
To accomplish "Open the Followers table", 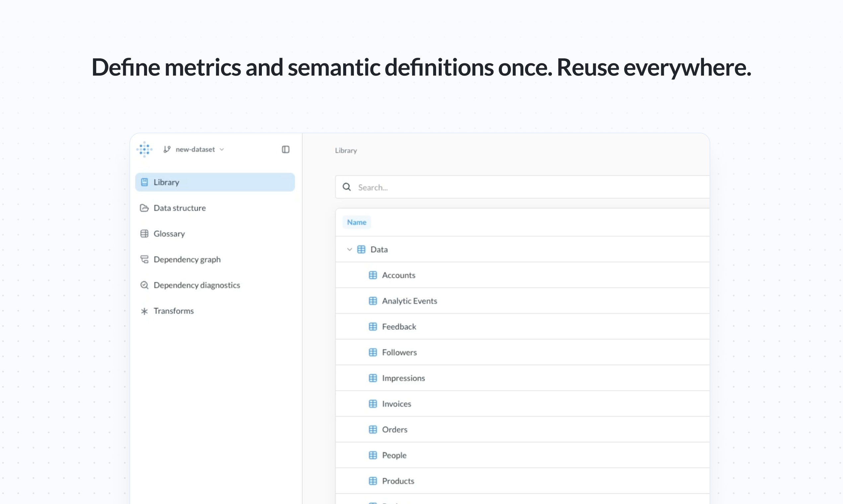I will click(x=399, y=352).
